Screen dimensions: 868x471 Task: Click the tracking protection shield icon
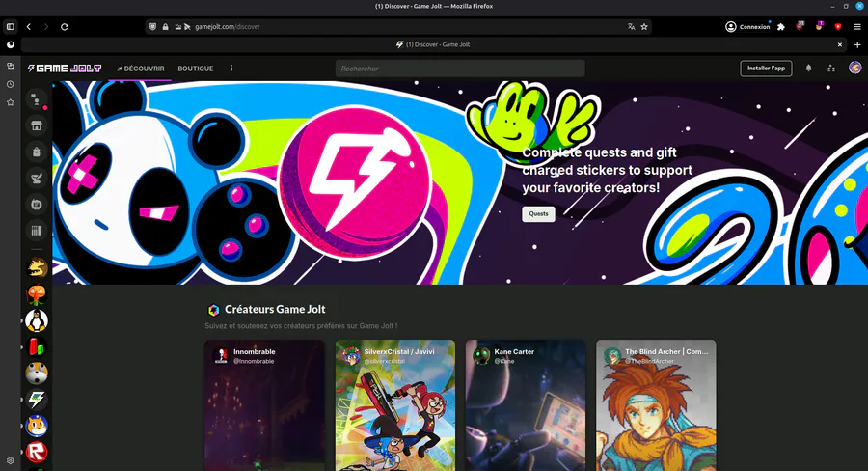(152, 27)
